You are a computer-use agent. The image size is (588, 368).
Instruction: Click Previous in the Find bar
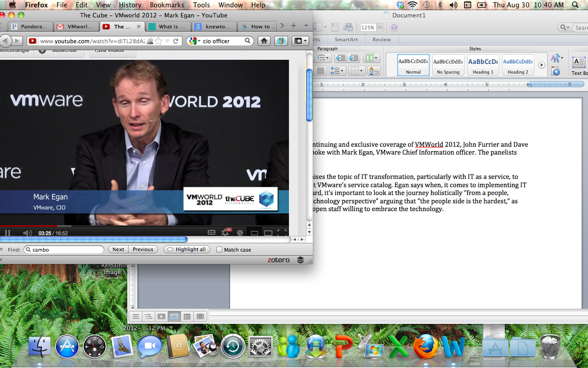pyautogui.click(x=143, y=249)
